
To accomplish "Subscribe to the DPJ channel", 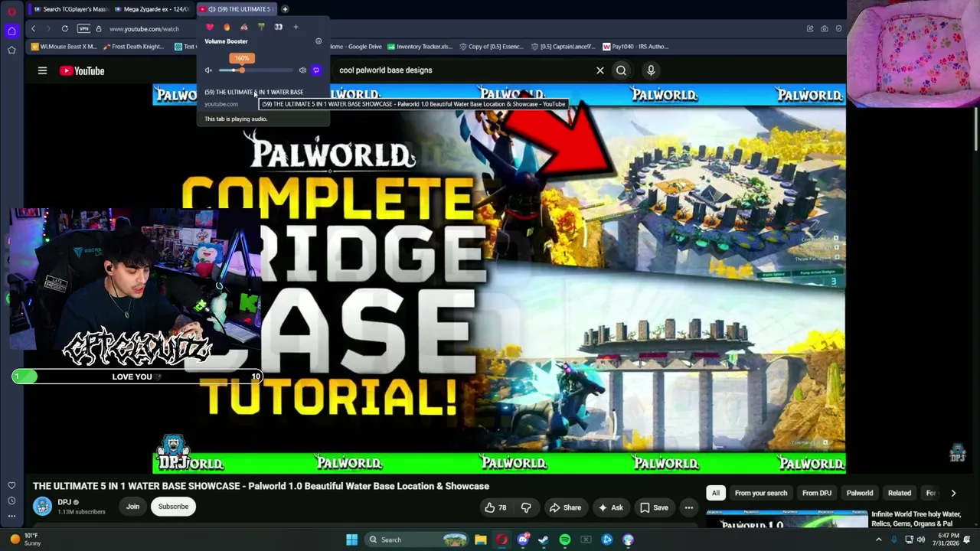I will (173, 507).
